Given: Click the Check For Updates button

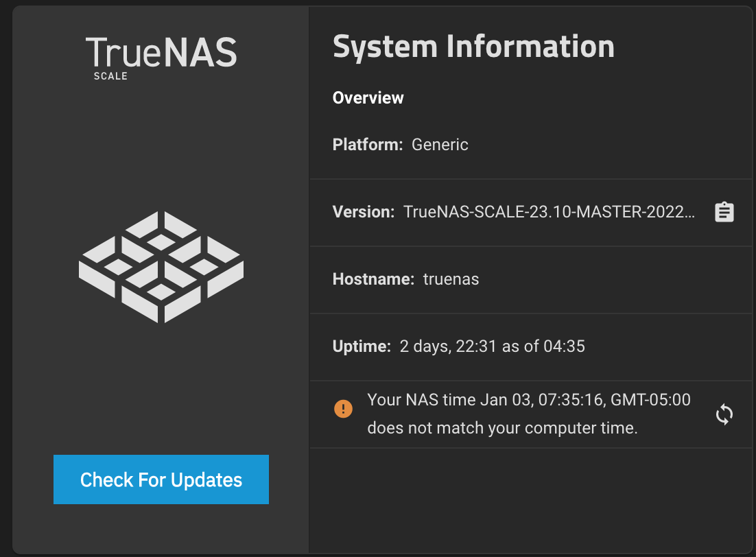Looking at the screenshot, I should tap(161, 479).
